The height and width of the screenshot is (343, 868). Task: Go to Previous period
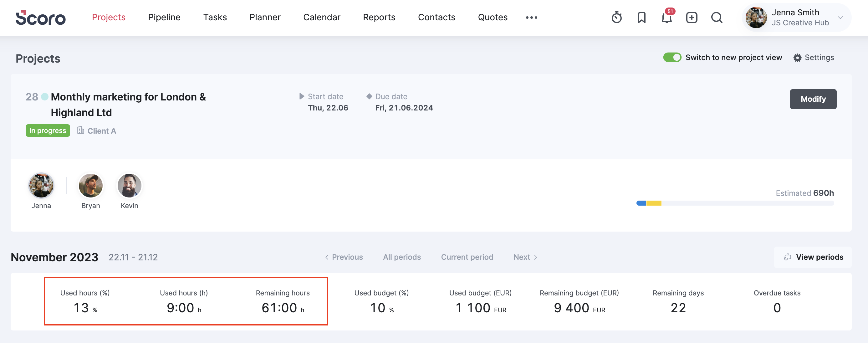click(344, 257)
